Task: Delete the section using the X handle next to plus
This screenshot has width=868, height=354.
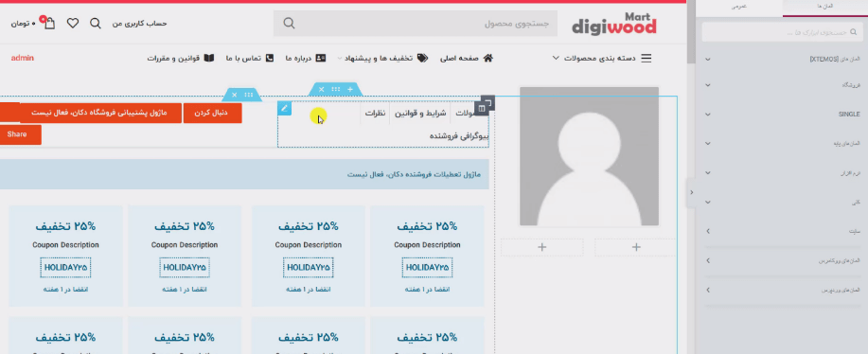Action: click(x=321, y=89)
